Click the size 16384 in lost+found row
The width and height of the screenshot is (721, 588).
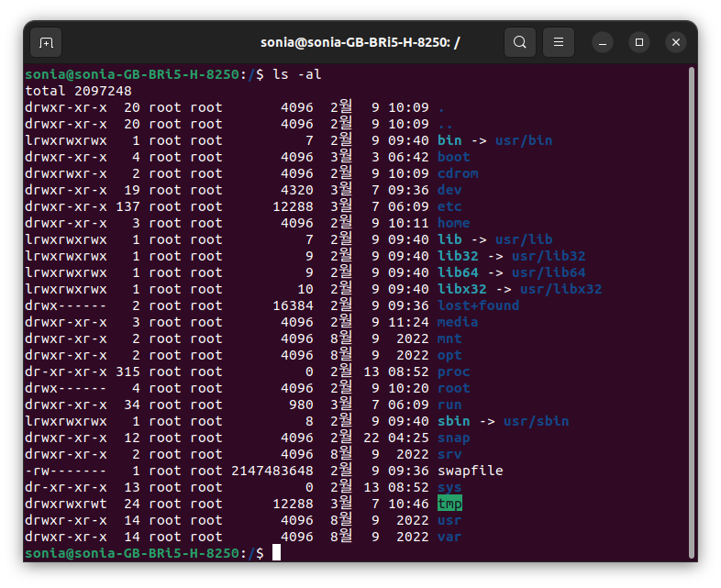(293, 305)
